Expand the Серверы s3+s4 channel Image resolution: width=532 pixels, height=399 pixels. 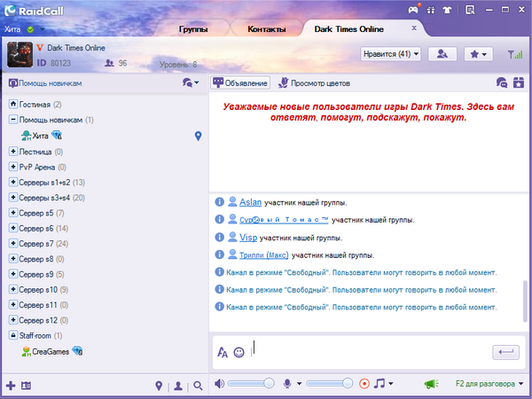pyautogui.click(x=13, y=197)
